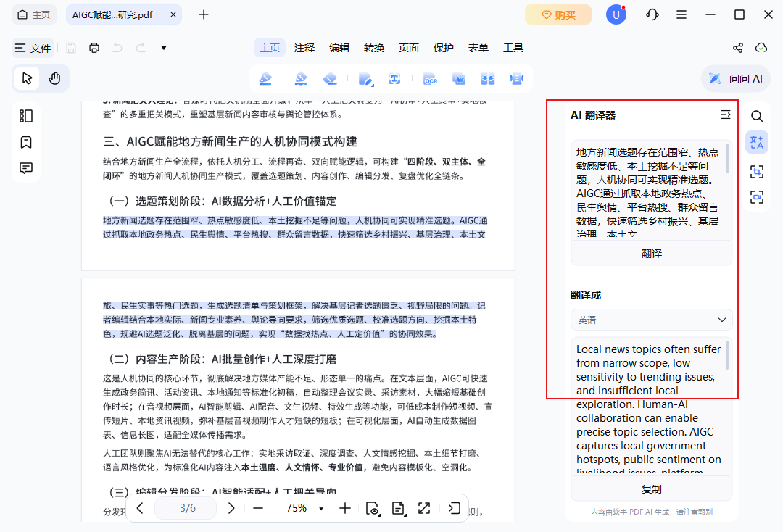Viewport: 783px width, 532px height.
Task: Switch to the 主页 ribbon tab
Action: coord(270,48)
